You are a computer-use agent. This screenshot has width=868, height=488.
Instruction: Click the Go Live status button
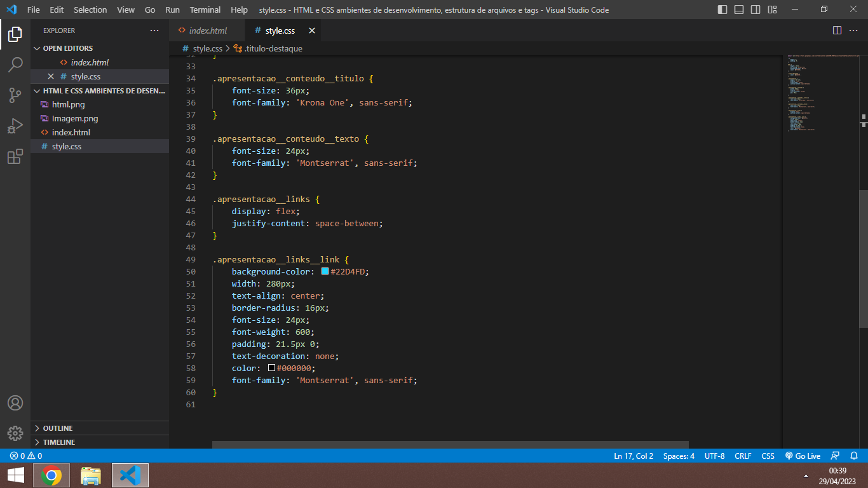(x=803, y=456)
